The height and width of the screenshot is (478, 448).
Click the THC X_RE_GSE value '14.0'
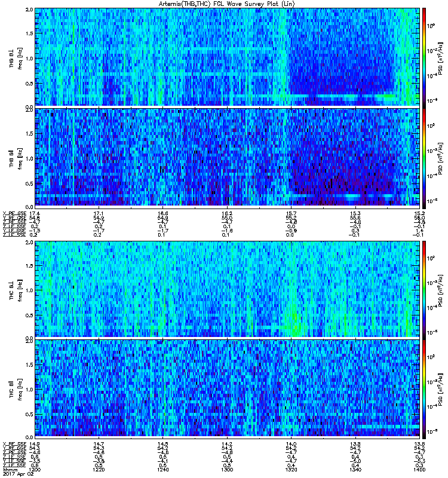[291, 444]
